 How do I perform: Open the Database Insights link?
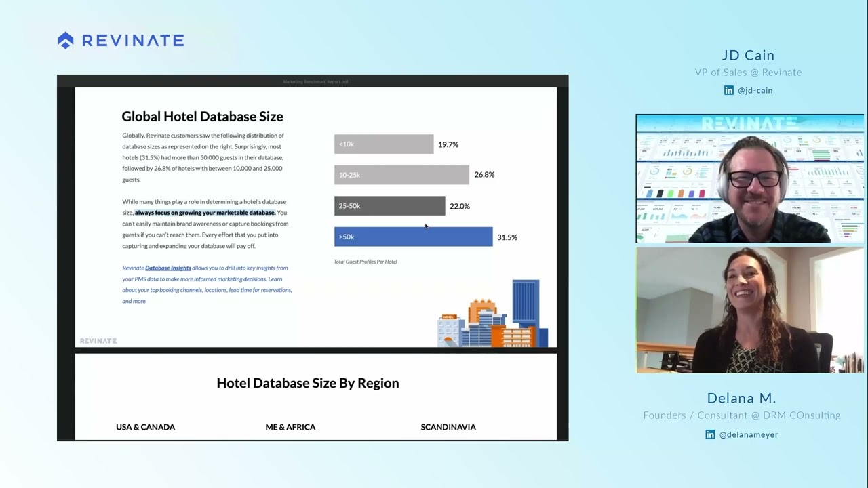pos(167,268)
